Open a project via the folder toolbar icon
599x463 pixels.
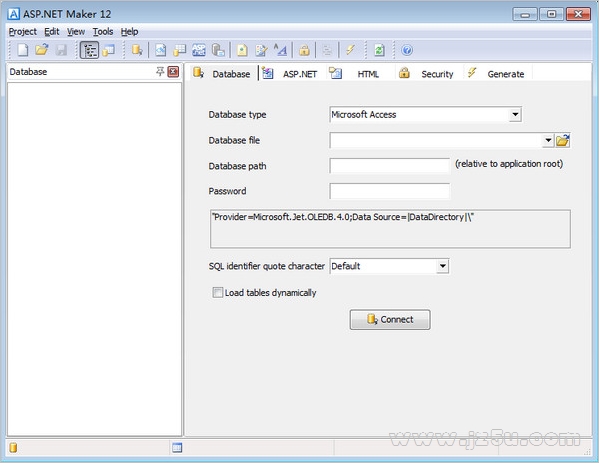(x=42, y=50)
